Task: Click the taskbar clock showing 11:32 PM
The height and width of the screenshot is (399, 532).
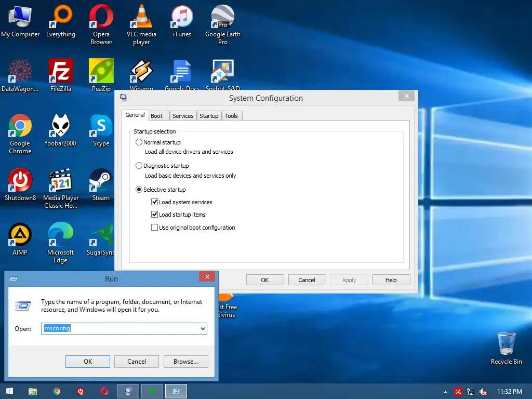Action: coord(510,392)
